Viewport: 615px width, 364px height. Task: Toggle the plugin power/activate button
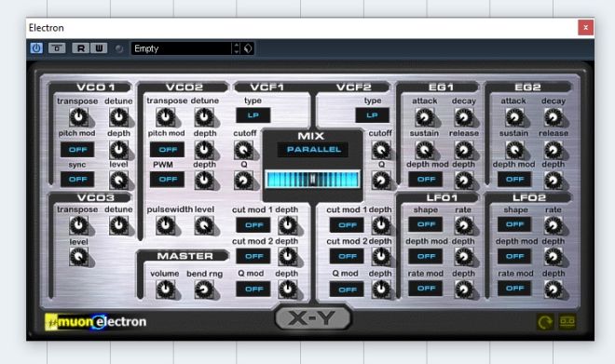pos(36,48)
